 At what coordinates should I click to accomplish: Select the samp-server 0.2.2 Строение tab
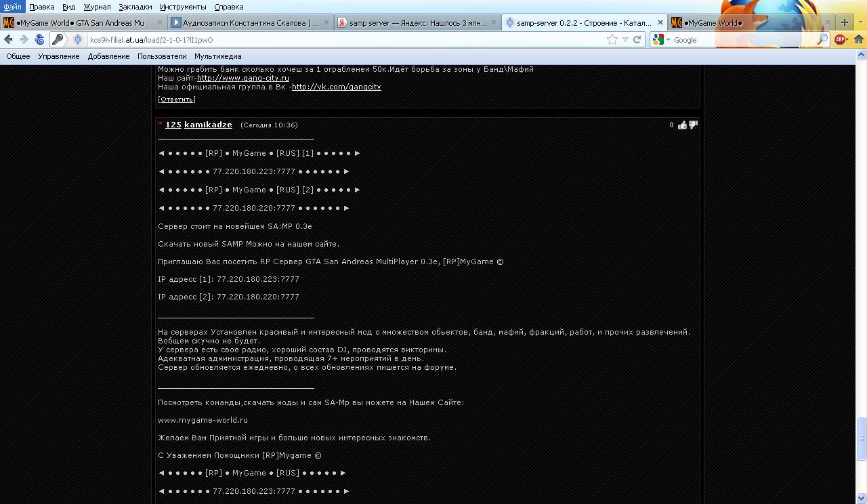584,22
